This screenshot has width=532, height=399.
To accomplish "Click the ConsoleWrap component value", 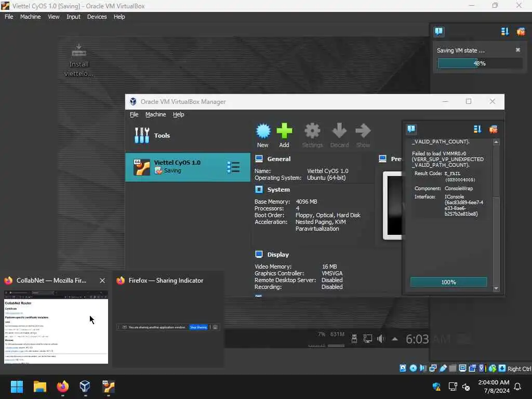I will tap(459, 188).
